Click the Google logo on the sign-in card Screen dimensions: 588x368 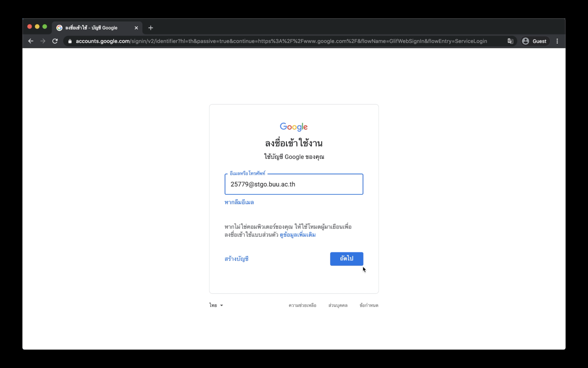pos(294,127)
